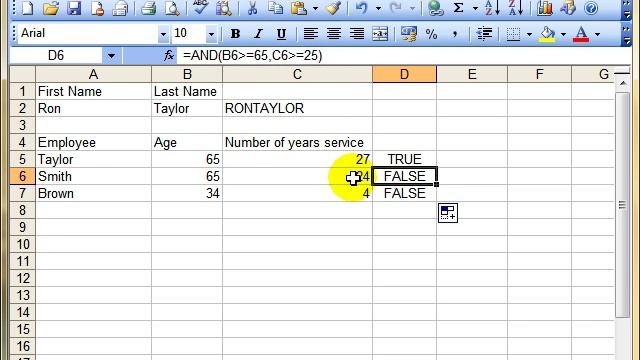640x360 pixels.
Task: Expand the Borders style arrow
Action: pyautogui.click(x=529, y=34)
